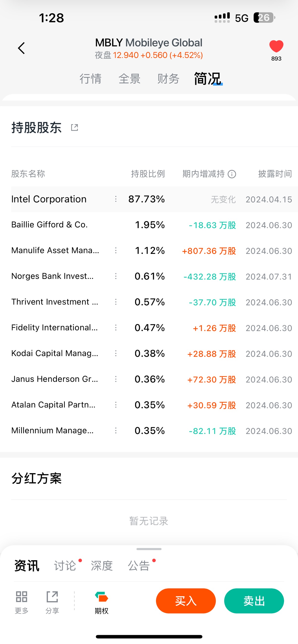Open the 全景 tab
The image size is (298, 644).
click(x=129, y=79)
